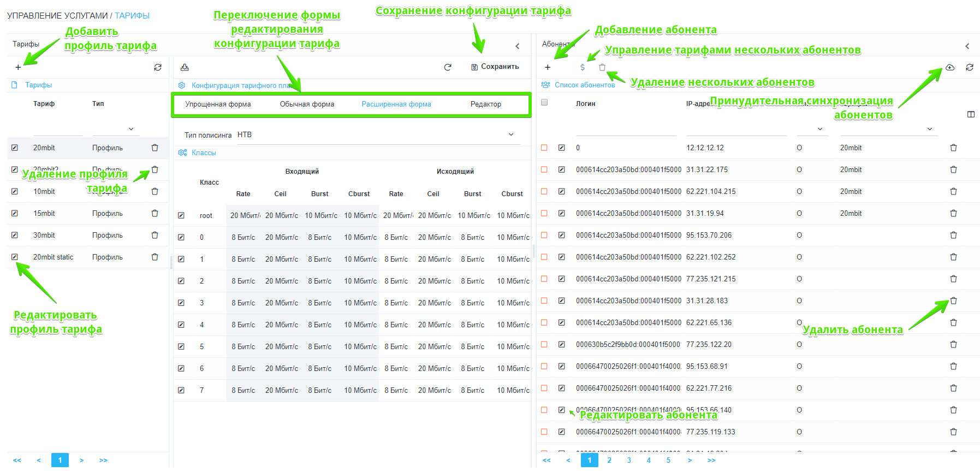Expand the tariff Тип filter dropdown
The image size is (980, 471).
coord(131,129)
